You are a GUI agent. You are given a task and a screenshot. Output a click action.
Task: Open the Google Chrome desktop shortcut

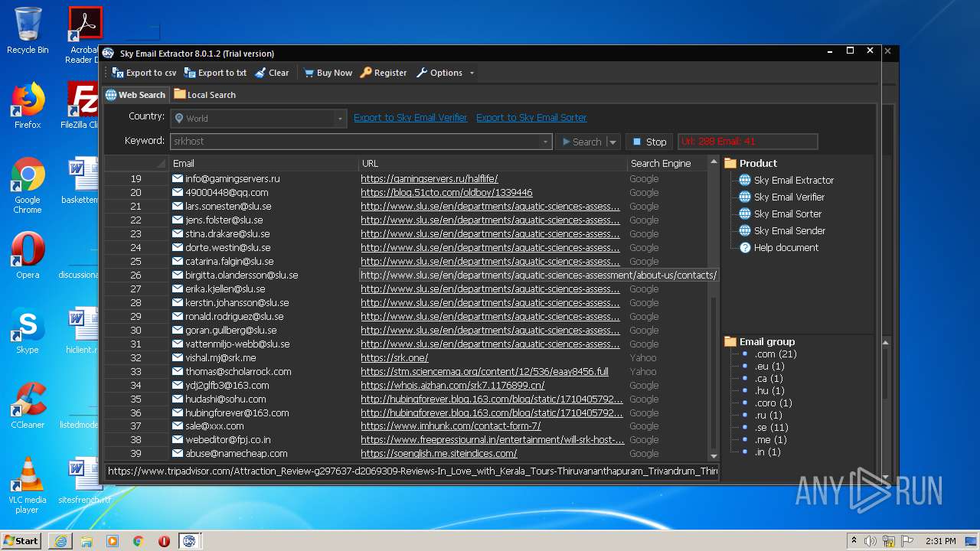[28, 185]
